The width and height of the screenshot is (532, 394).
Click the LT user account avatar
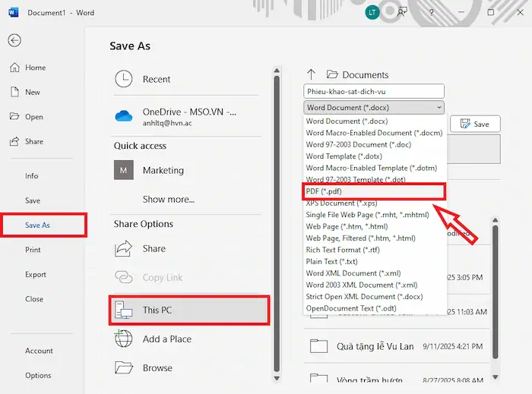point(372,12)
